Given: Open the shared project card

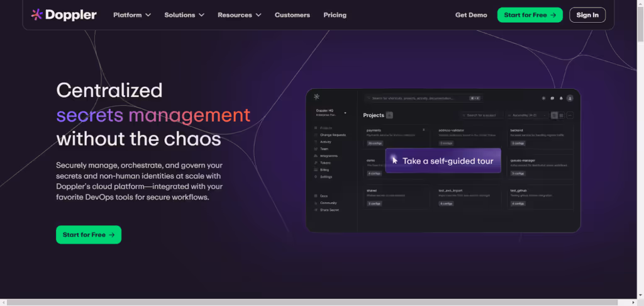Looking at the screenshot, I should (x=396, y=198).
